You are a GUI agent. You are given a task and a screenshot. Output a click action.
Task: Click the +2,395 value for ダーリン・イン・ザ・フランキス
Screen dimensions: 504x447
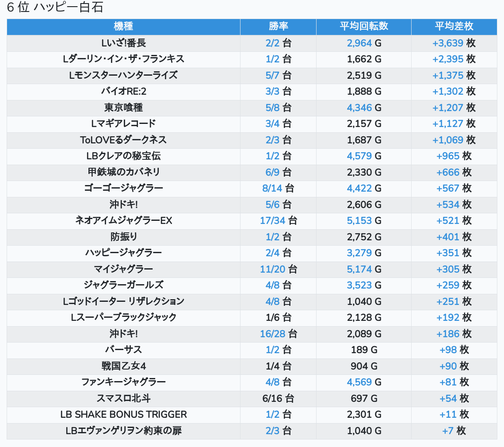point(447,59)
